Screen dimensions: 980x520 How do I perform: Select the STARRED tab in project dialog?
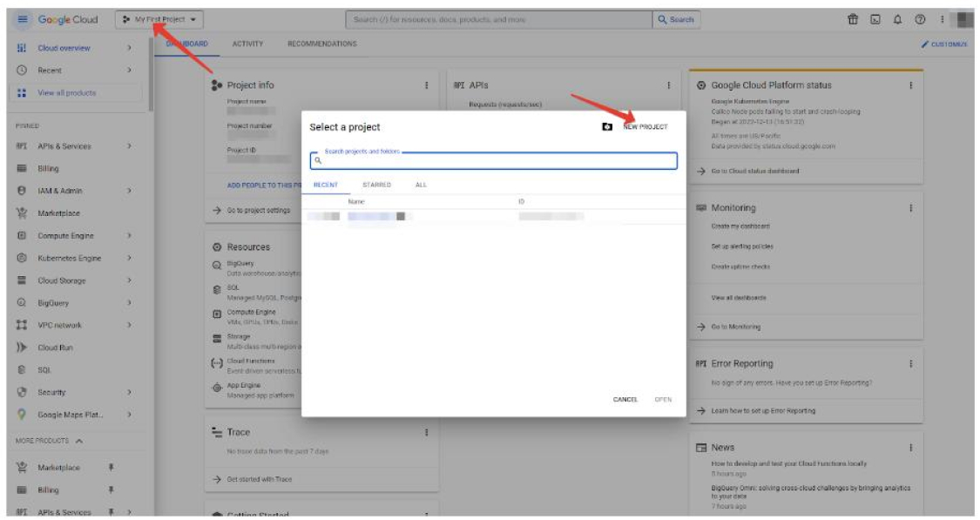pos(377,185)
